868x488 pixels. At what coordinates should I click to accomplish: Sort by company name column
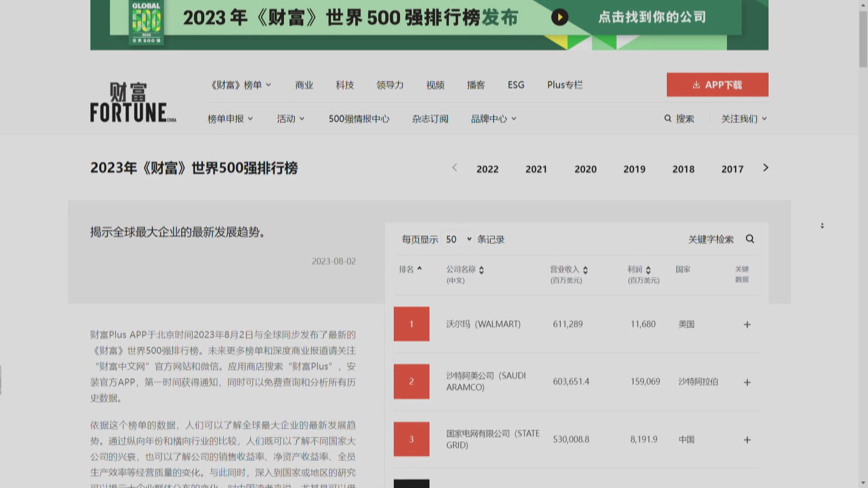coord(481,270)
